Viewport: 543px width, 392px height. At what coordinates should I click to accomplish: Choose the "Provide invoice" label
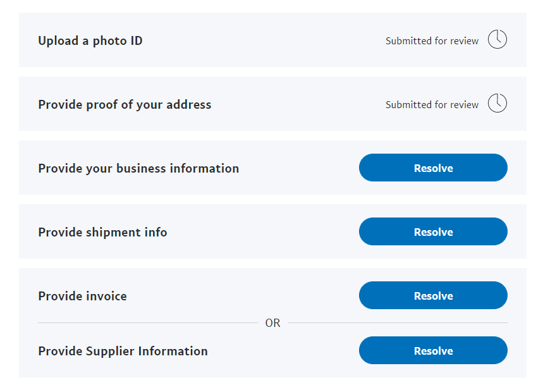coord(82,297)
